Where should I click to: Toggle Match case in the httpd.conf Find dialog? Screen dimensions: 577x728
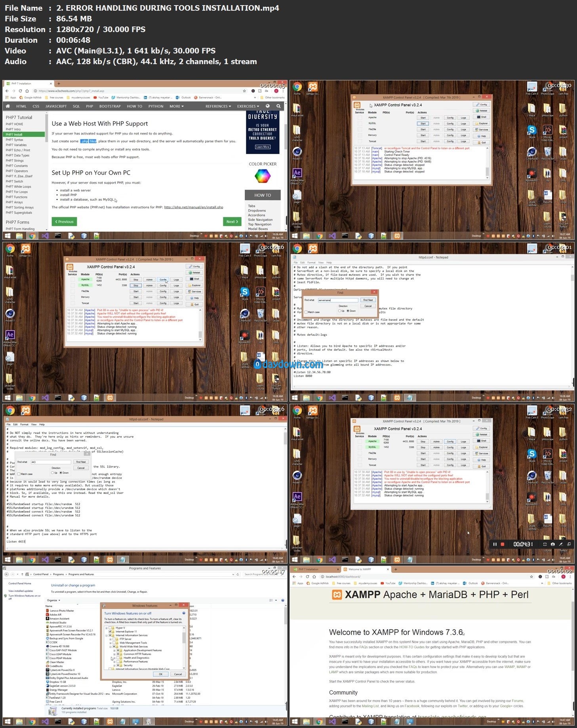(306, 312)
